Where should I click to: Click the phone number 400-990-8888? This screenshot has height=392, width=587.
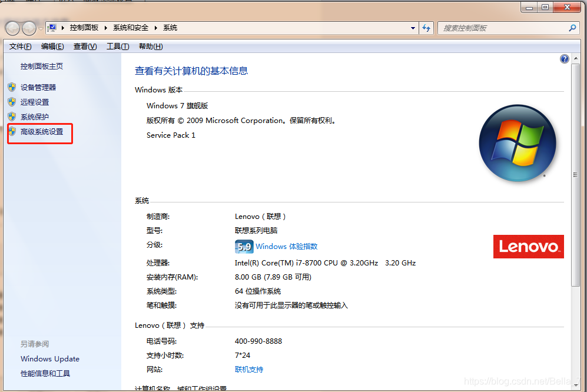point(258,341)
